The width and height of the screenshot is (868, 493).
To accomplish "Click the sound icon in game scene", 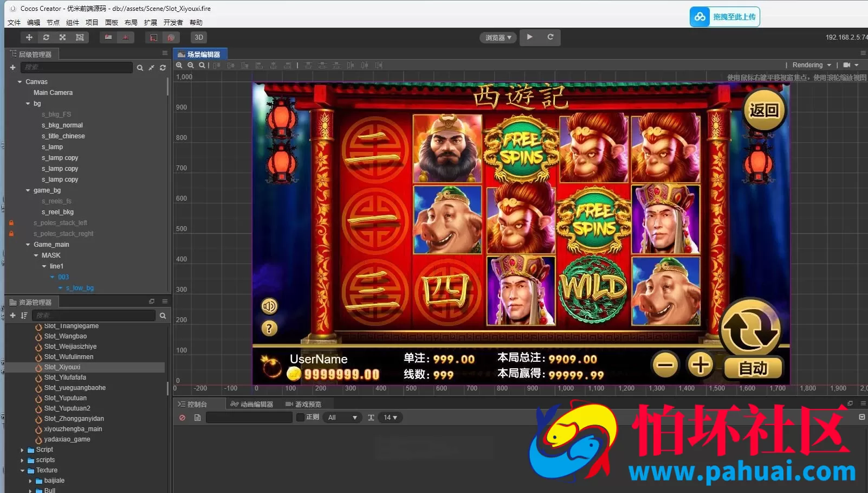I will point(269,306).
